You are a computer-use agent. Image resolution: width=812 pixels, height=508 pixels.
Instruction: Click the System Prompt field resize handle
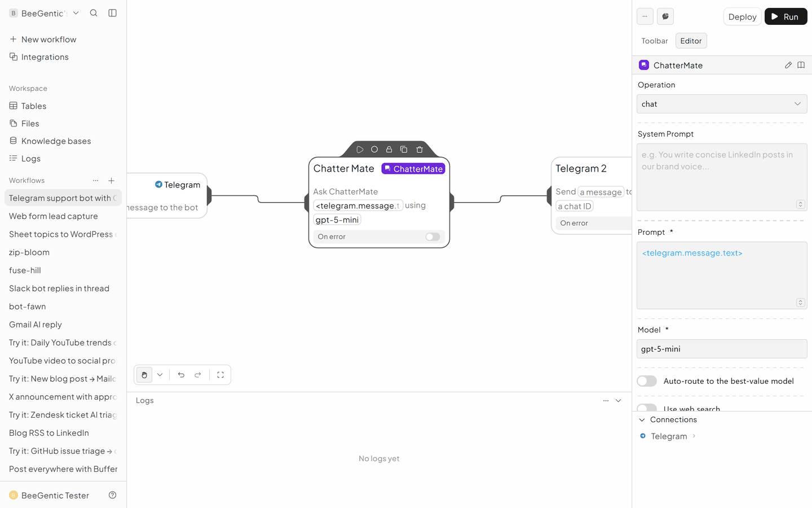[x=800, y=204]
